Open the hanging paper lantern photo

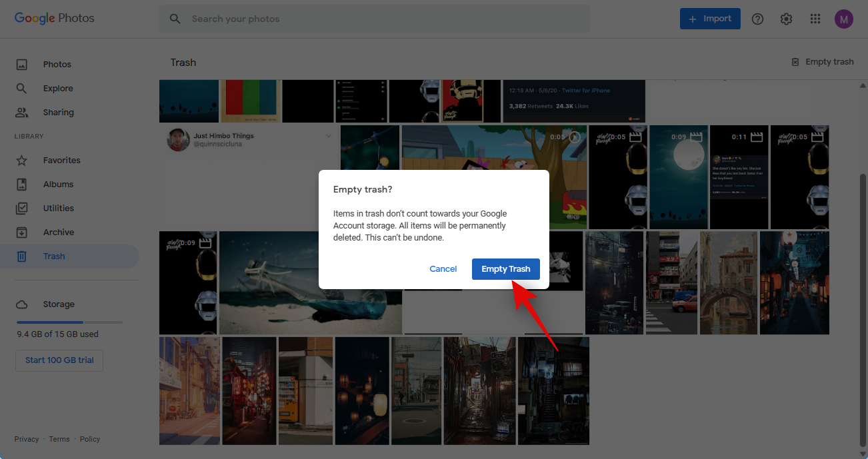(362, 391)
